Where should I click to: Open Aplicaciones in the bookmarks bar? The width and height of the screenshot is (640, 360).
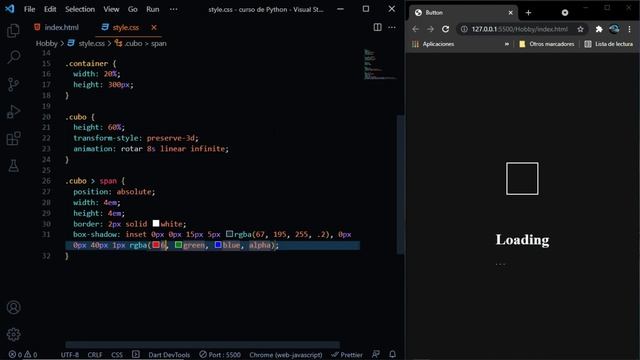[x=433, y=44]
